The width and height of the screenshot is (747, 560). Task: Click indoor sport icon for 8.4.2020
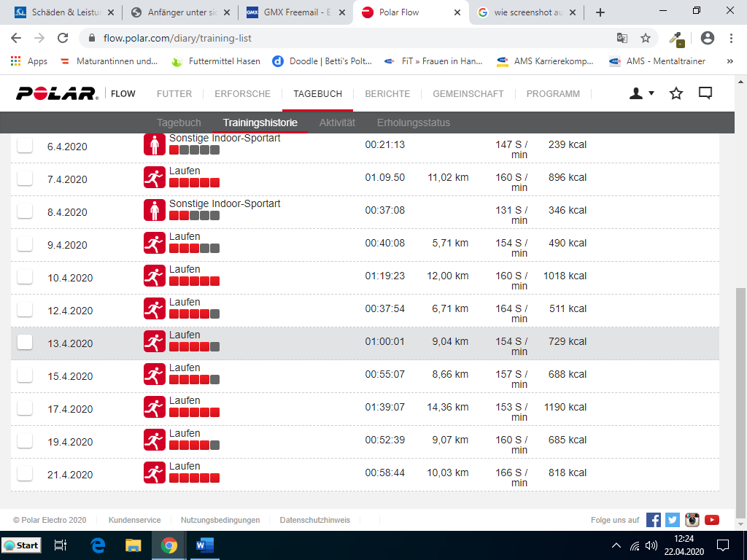pyautogui.click(x=154, y=211)
